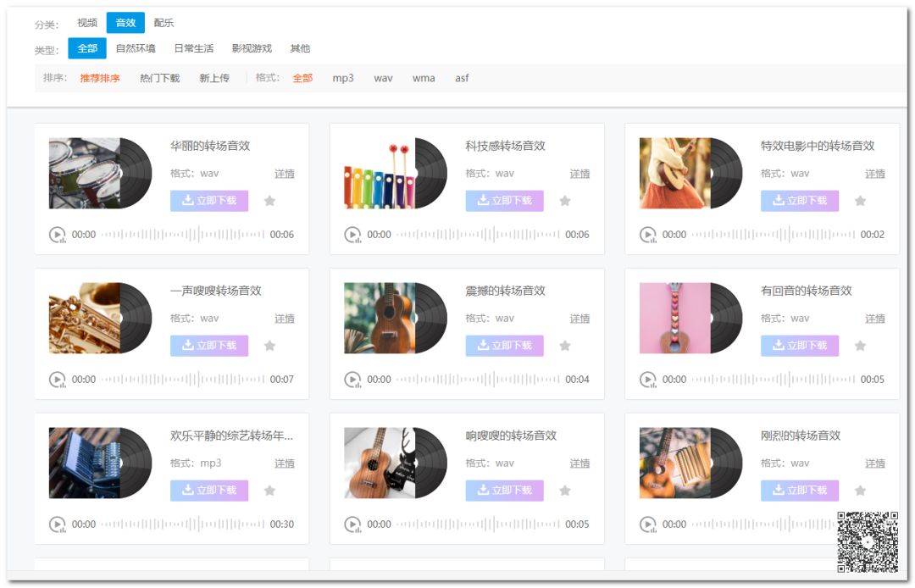Filter format to wav
The image size is (915, 588).
point(383,78)
